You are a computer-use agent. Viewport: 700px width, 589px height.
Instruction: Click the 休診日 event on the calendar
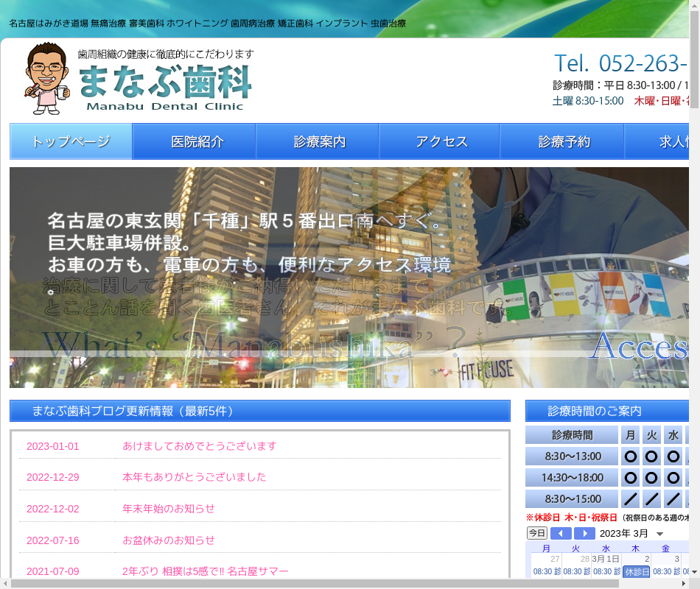[637, 572]
